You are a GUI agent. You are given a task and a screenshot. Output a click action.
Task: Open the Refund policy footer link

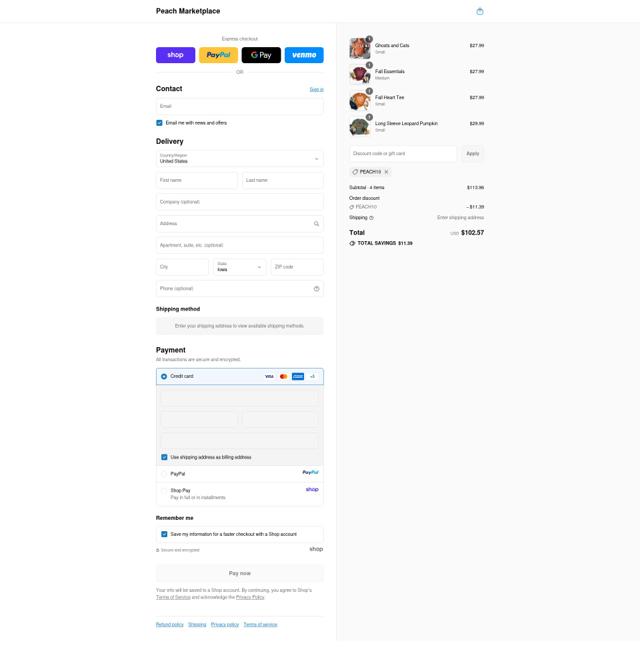[170, 624]
